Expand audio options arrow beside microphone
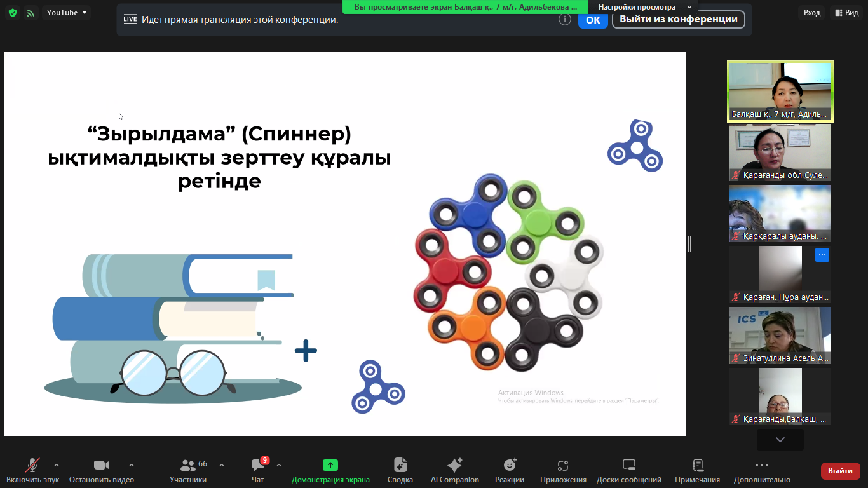The width and height of the screenshot is (868, 488). (57, 465)
